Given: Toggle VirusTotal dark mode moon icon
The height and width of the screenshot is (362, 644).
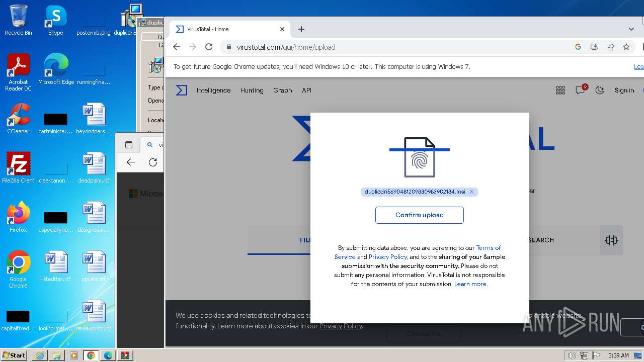Looking at the screenshot, I should pos(600,90).
